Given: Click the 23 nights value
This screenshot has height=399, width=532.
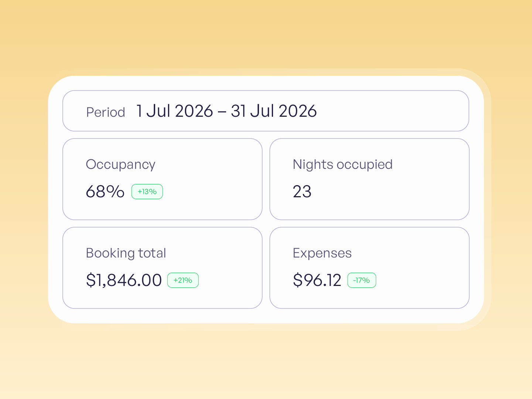Looking at the screenshot, I should click(302, 191).
